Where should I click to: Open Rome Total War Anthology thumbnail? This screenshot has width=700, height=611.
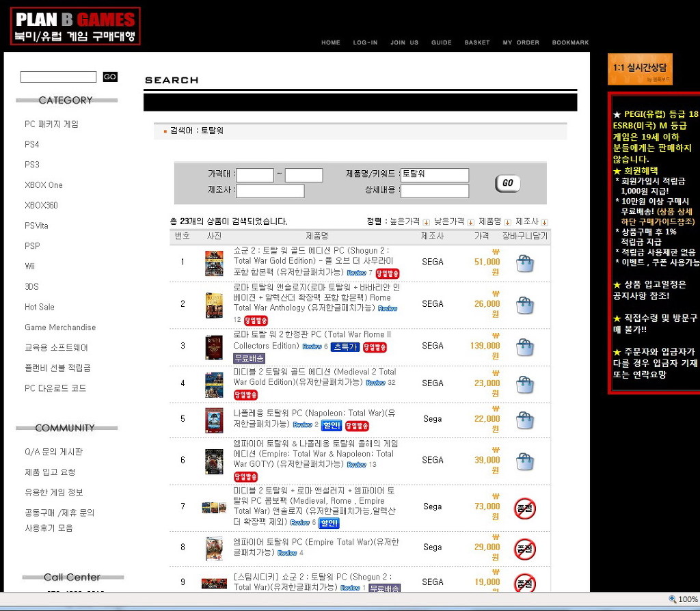(214, 305)
